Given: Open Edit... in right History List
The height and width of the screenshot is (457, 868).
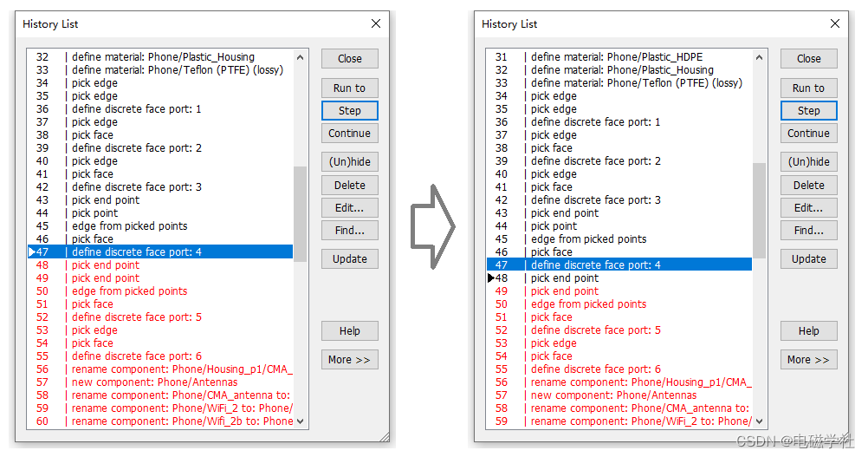Looking at the screenshot, I should click(809, 208).
